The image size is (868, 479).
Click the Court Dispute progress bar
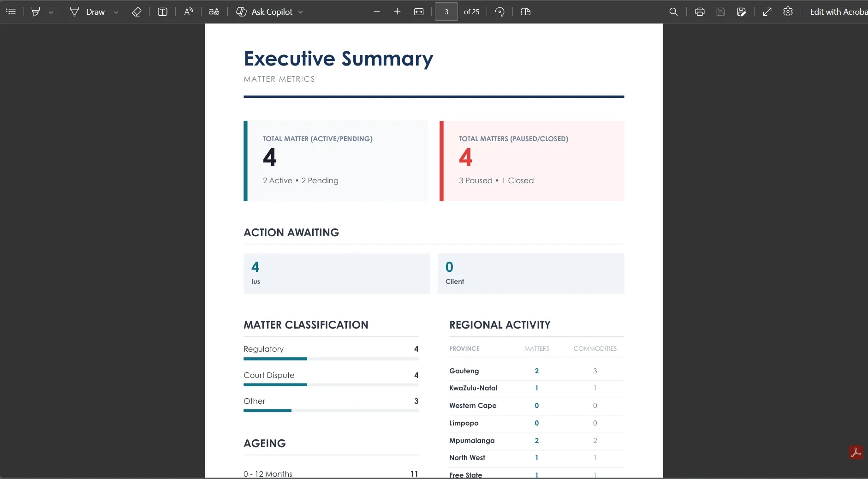pos(331,385)
